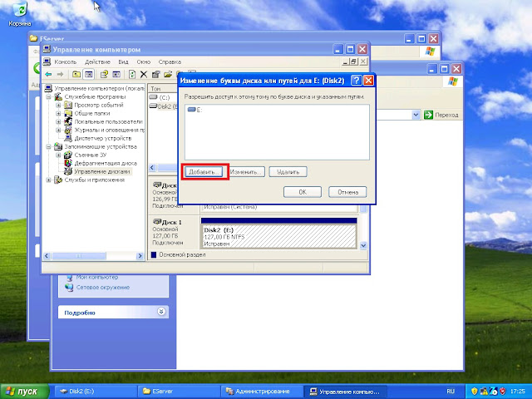532x399 pixels.
Task: Open the Окно menu
Action: pyautogui.click(x=144, y=62)
